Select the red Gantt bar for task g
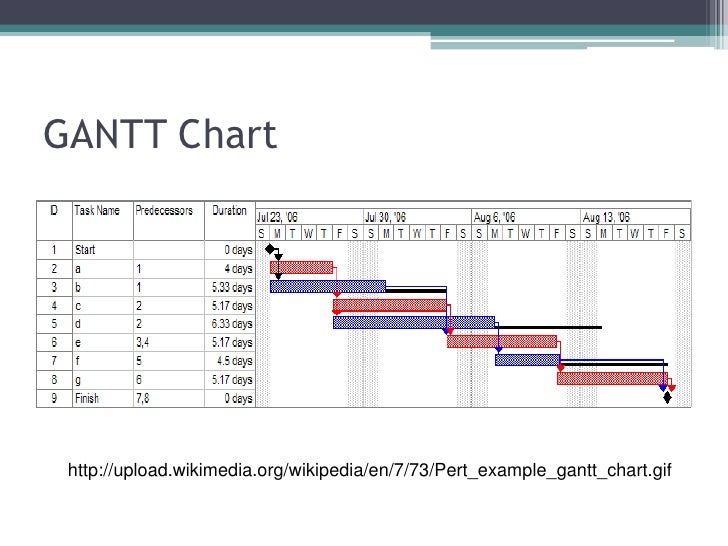 point(612,378)
